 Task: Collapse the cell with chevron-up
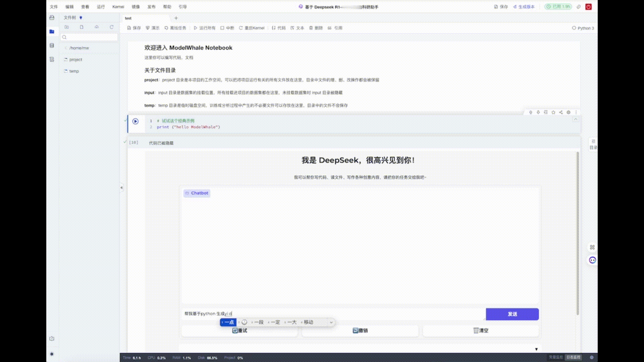tap(576, 119)
